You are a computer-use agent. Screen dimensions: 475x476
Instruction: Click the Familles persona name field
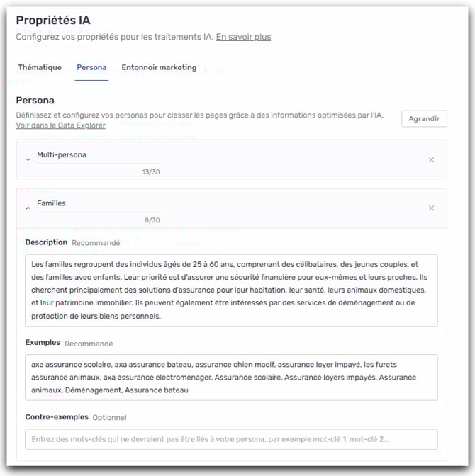98,204
